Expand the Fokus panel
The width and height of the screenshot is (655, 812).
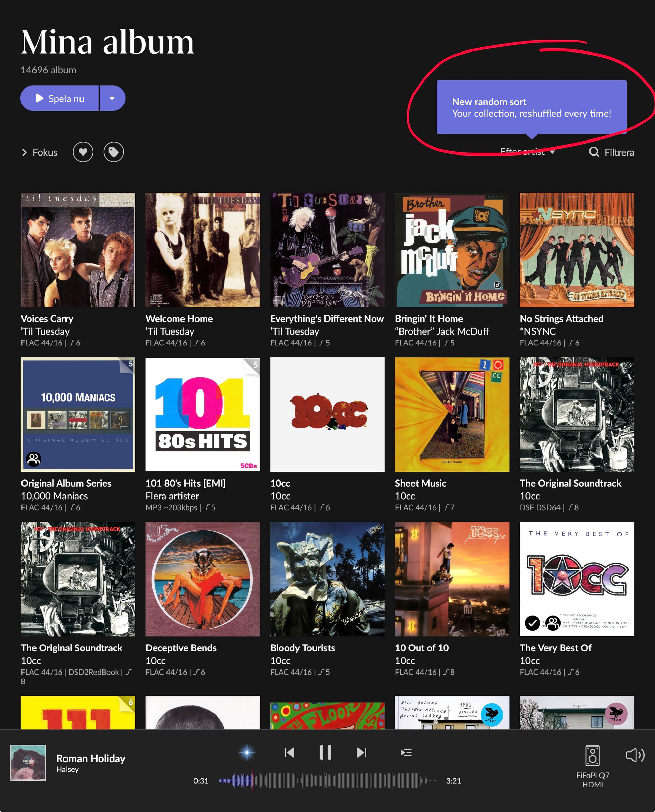click(x=39, y=152)
